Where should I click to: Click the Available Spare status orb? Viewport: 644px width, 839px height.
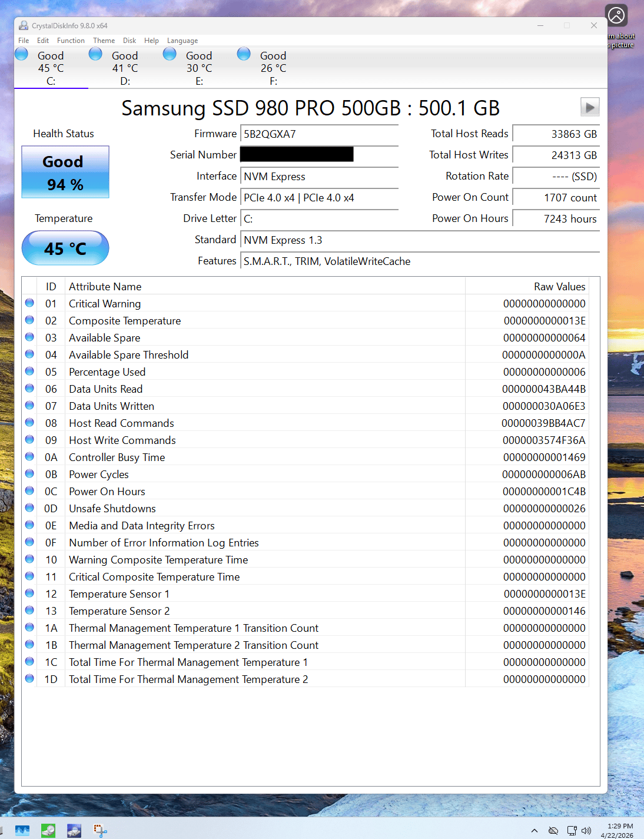coord(29,337)
